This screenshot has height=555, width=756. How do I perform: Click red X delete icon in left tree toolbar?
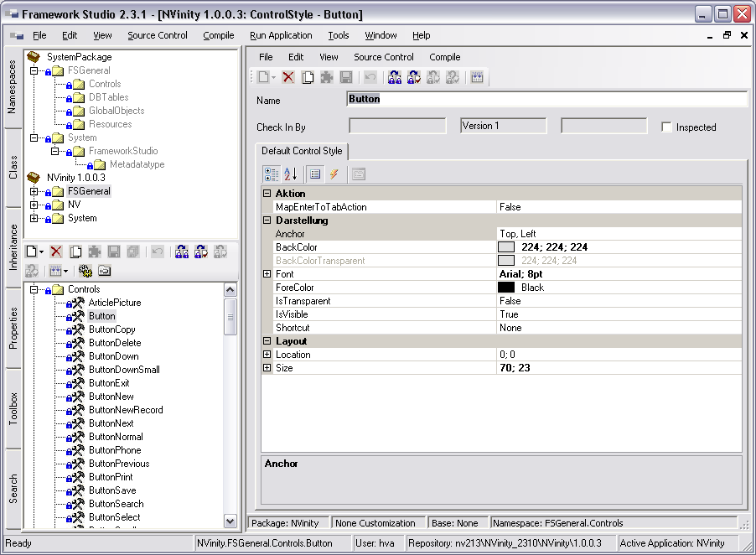coord(56,252)
